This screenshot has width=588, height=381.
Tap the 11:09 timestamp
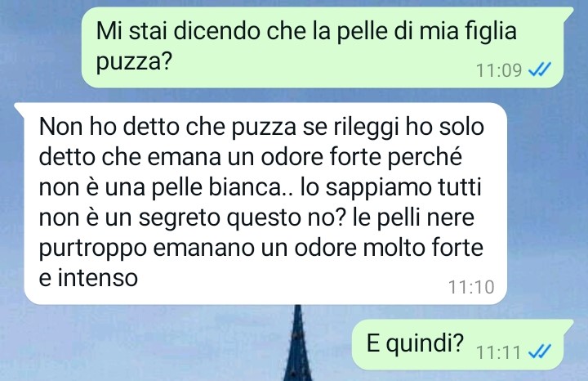[499, 70]
